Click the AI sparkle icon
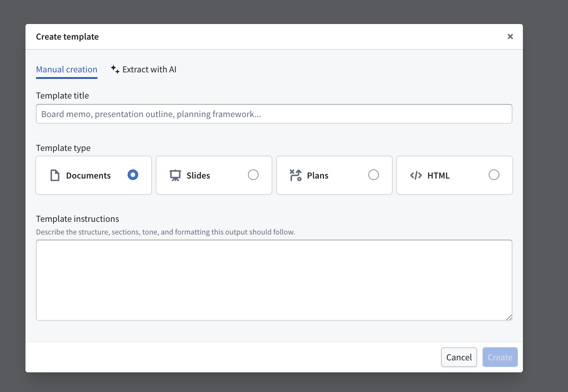The height and width of the screenshot is (392, 568). pos(115,69)
